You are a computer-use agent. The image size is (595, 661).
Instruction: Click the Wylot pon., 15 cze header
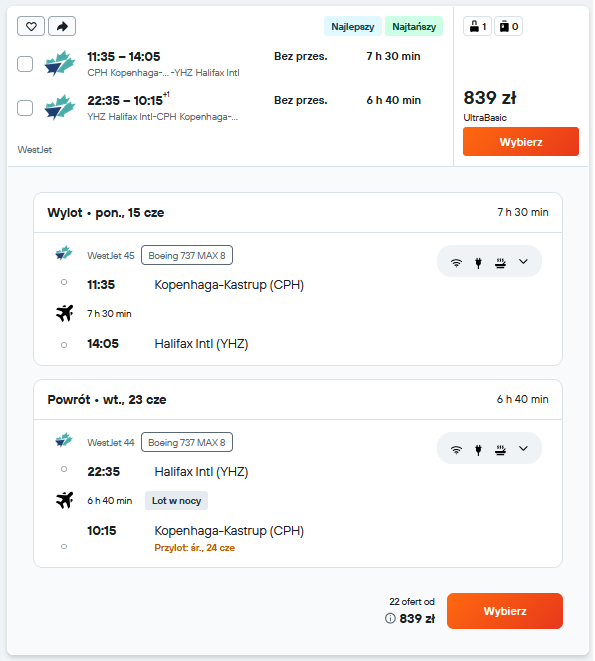(106, 212)
